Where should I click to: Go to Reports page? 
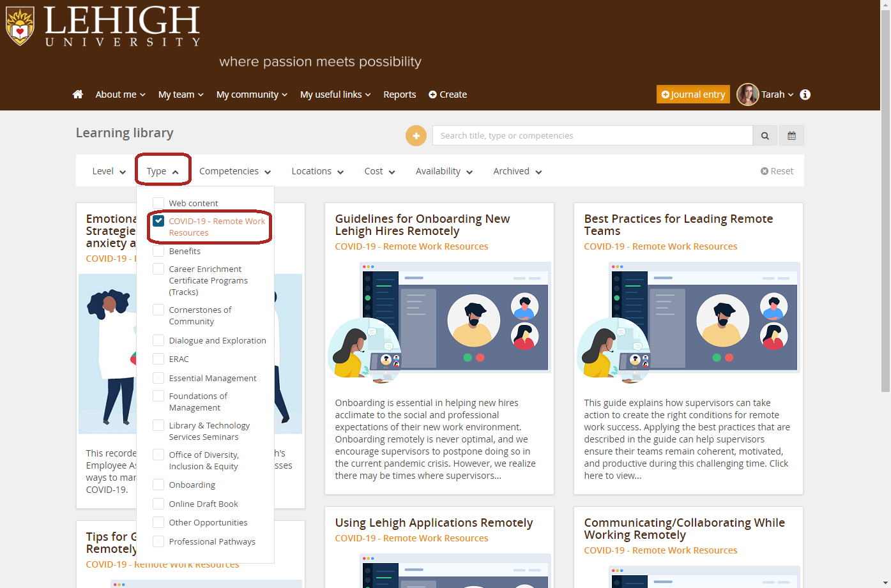pyautogui.click(x=400, y=94)
